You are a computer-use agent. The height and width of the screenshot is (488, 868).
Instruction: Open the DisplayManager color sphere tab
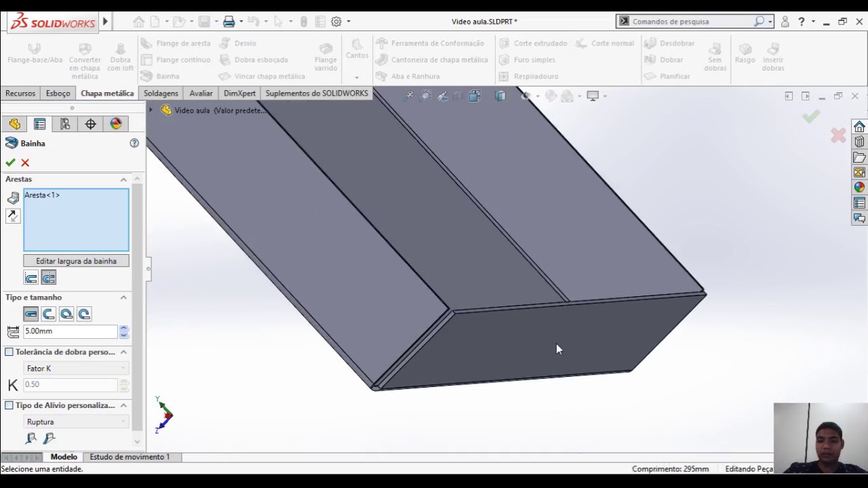(x=116, y=124)
